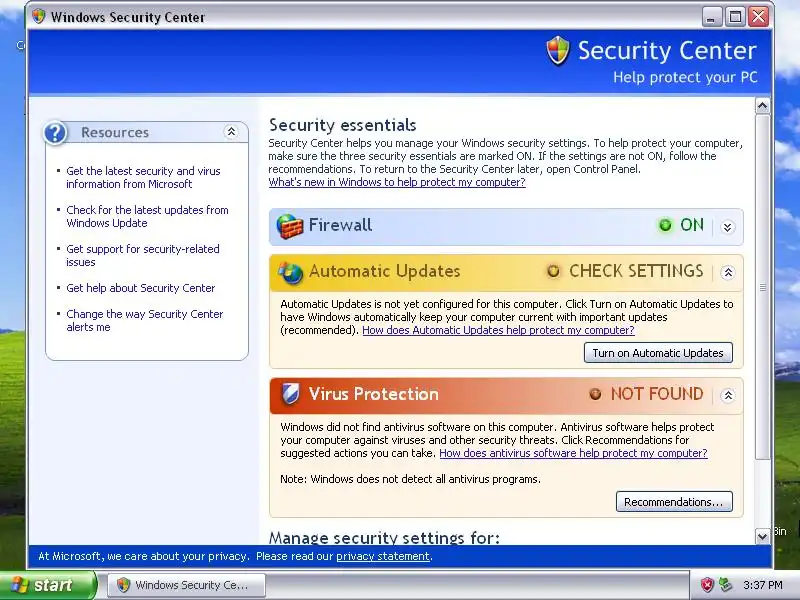800x600 pixels.
Task: Click the taskbar clock 3:37 PM
Action: [762, 585]
